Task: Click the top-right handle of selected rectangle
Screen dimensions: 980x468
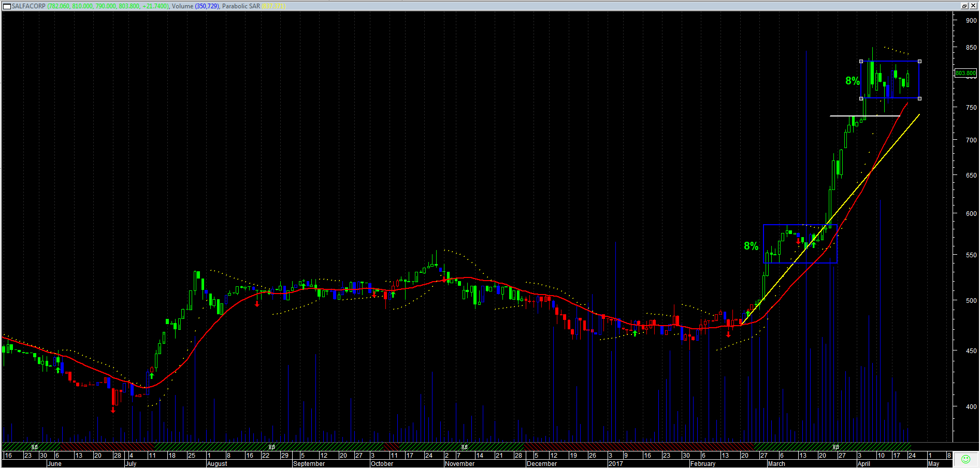Action: pyautogui.click(x=919, y=62)
